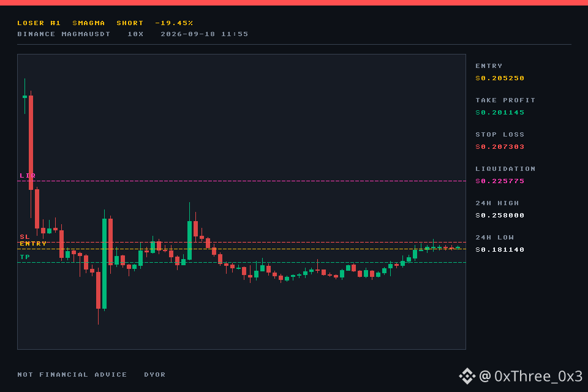Click the 2026-09-18 11:55 timestamp
Viewport: 588px width, 392px height.
tap(205, 34)
